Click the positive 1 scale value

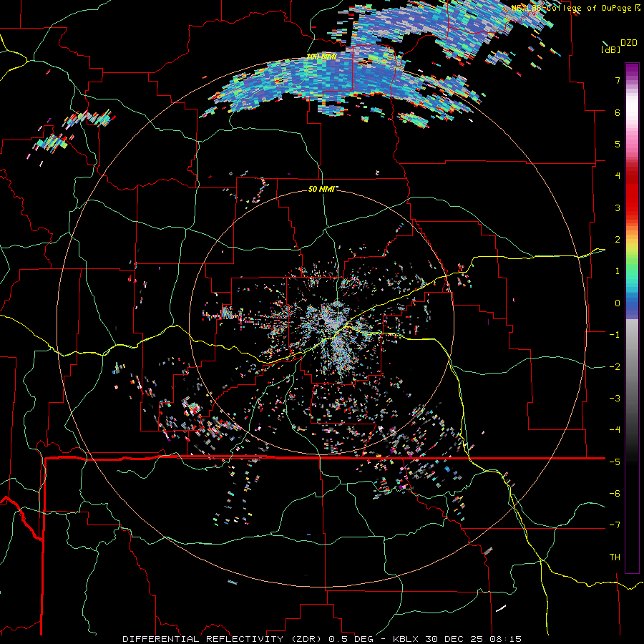pyautogui.click(x=618, y=271)
